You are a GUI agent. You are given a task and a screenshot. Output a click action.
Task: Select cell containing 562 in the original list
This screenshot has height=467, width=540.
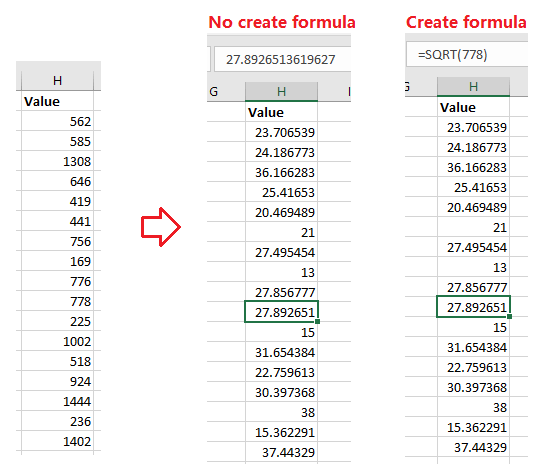pyautogui.click(x=58, y=121)
